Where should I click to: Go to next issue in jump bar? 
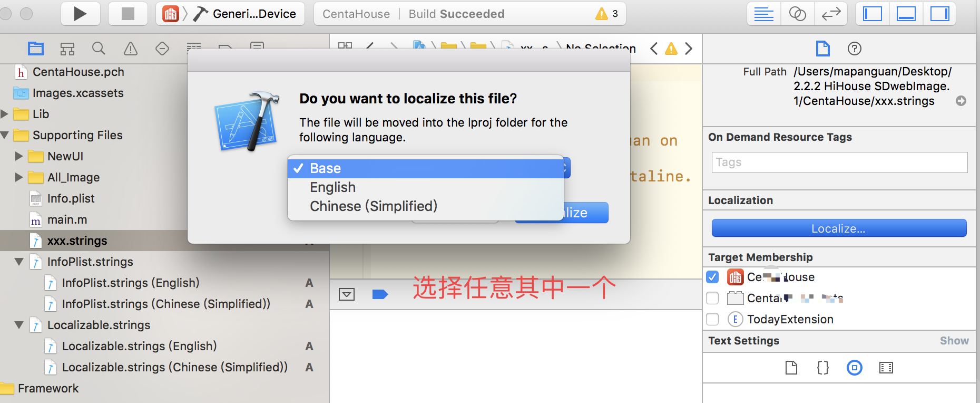[689, 49]
